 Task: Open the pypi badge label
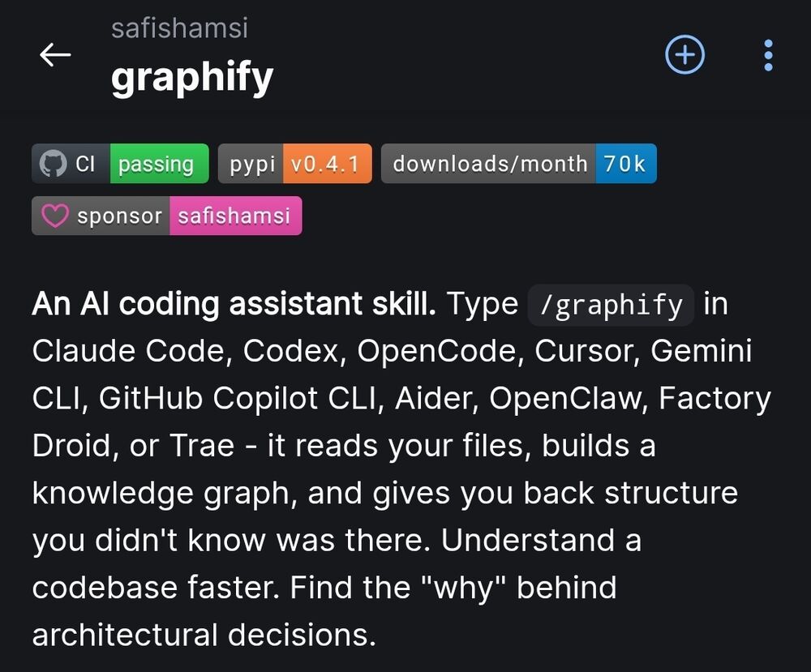(x=252, y=164)
